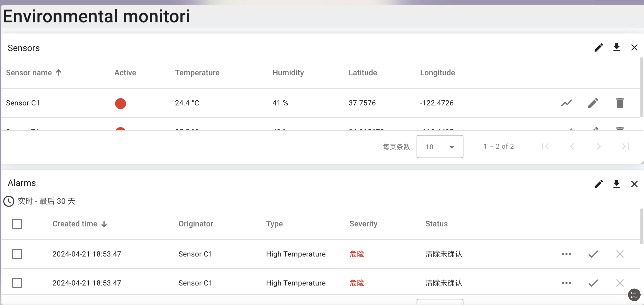Toggle the select-all alarms checkbox
Image resolution: width=644 pixels, height=305 pixels.
[x=17, y=224]
